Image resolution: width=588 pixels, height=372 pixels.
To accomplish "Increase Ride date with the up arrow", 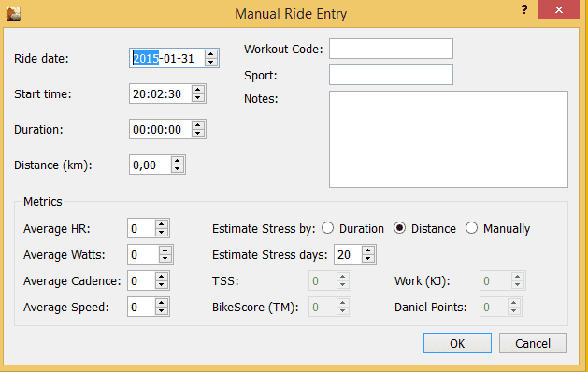I will coord(210,54).
